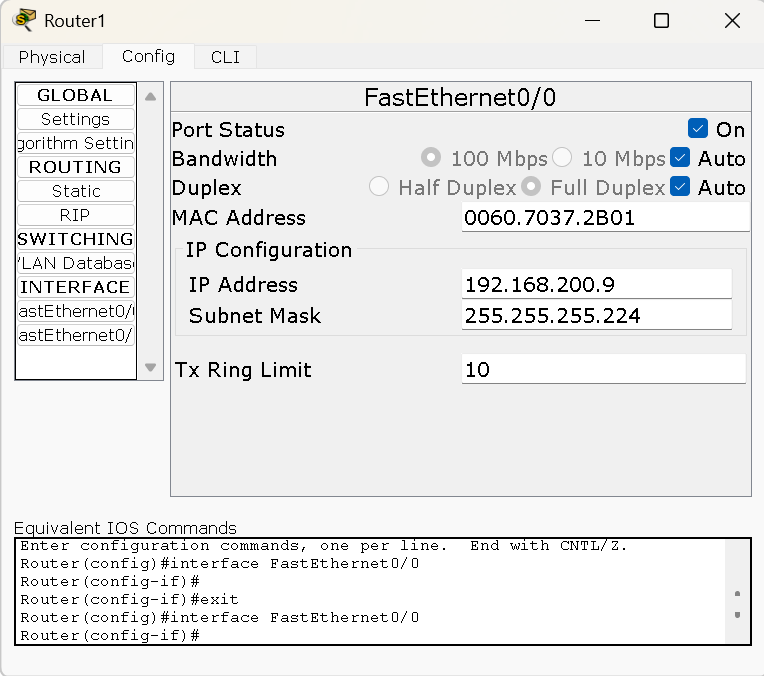Select the 100 Mbps radio button
This screenshot has width=764, height=676.
(431, 158)
